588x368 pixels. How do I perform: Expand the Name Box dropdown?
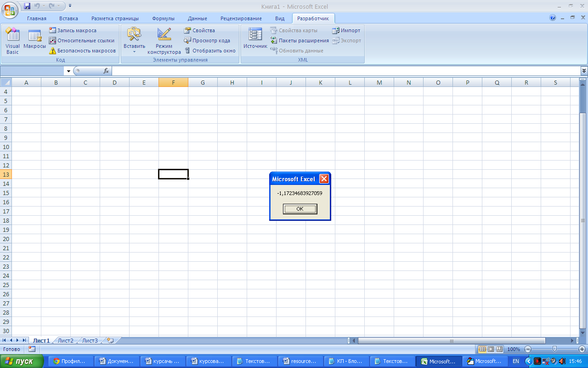(68, 71)
